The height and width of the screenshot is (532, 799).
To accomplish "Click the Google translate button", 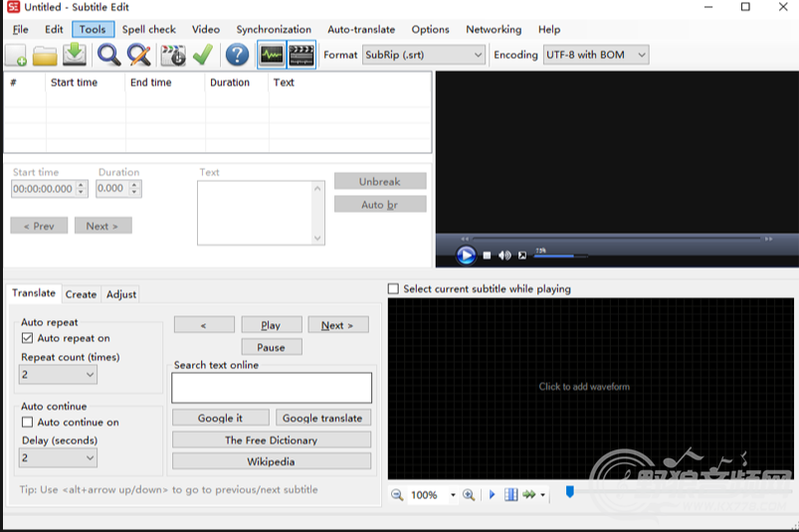I will click(x=322, y=418).
